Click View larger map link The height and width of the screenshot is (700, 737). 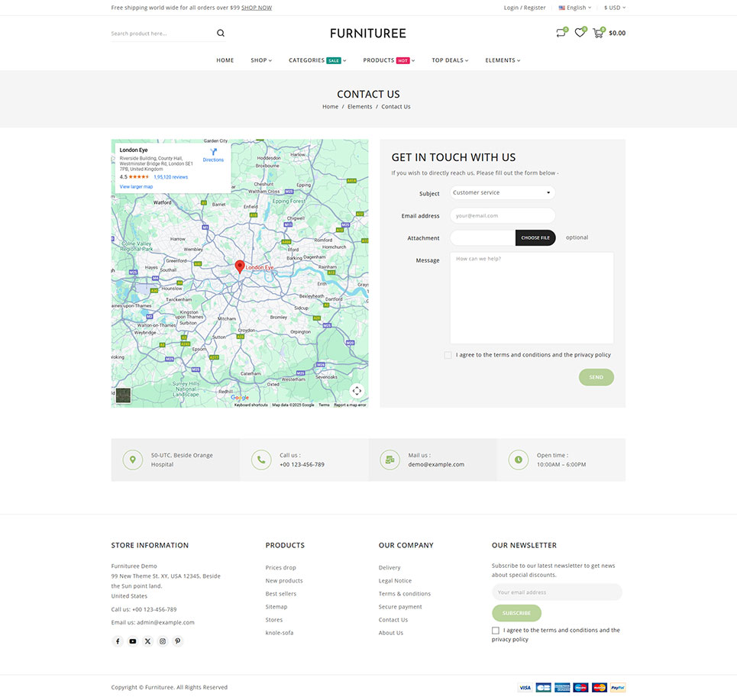(136, 186)
